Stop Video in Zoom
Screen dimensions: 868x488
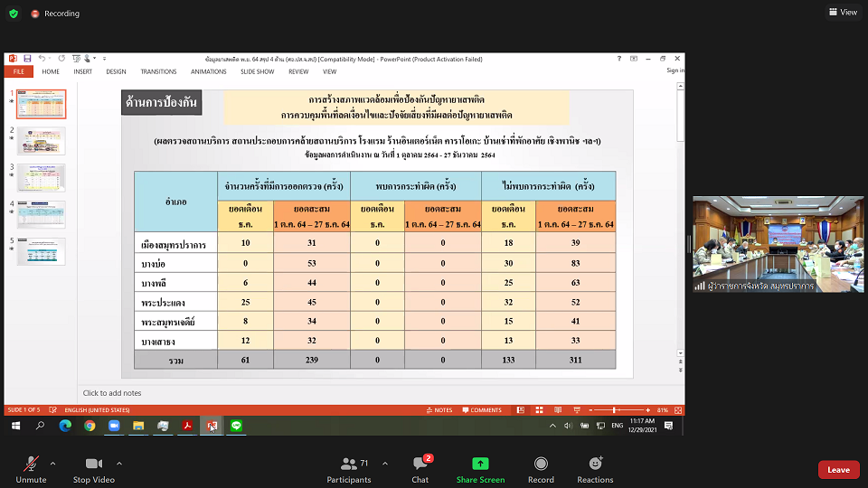93,470
